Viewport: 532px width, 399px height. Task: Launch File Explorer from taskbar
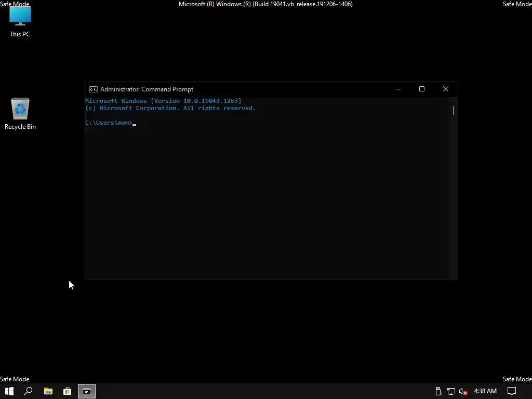coord(48,391)
